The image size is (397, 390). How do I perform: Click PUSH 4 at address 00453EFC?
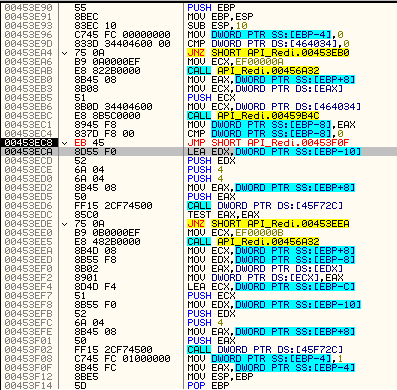205,322
